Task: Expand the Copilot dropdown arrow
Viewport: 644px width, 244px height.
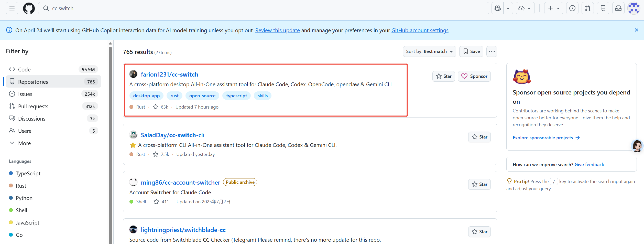Action: (508, 8)
